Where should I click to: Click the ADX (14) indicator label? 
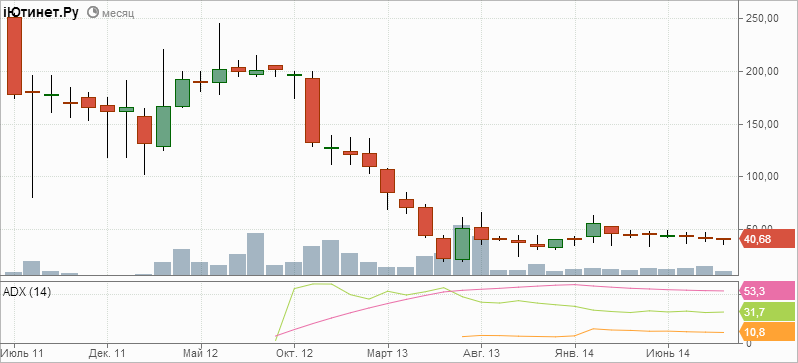coord(27,293)
